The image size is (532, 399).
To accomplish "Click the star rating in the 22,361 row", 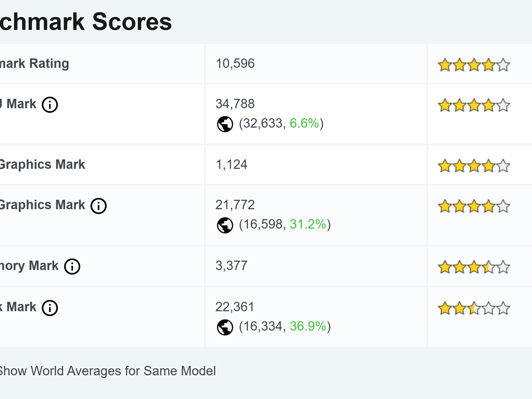I will coord(474,308).
